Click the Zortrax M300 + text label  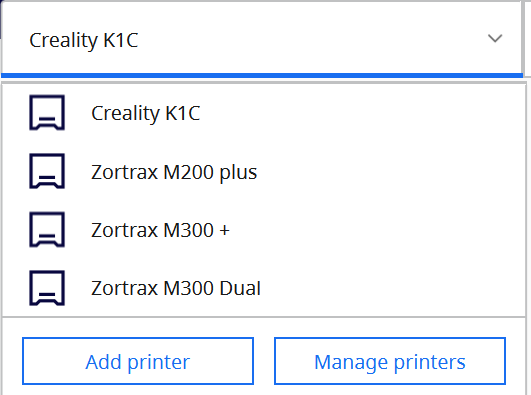pos(160,230)
